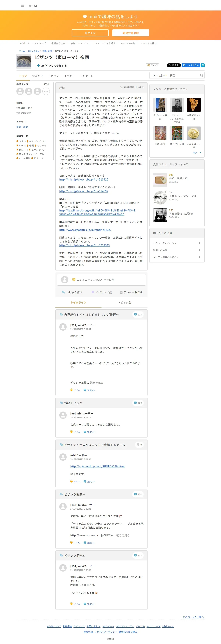Select the トピック別 tab
Screen dimensions: 221x644
click(x=124, y=303)
